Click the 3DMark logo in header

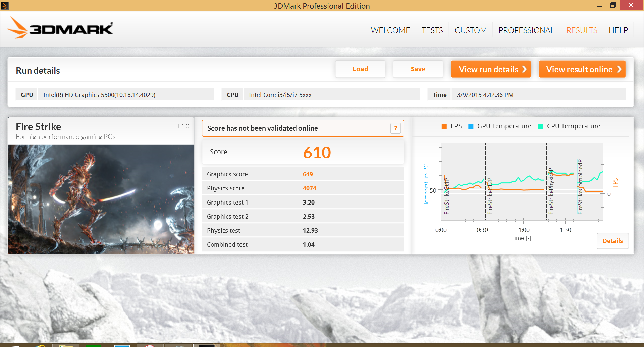[x=60, y=28]
